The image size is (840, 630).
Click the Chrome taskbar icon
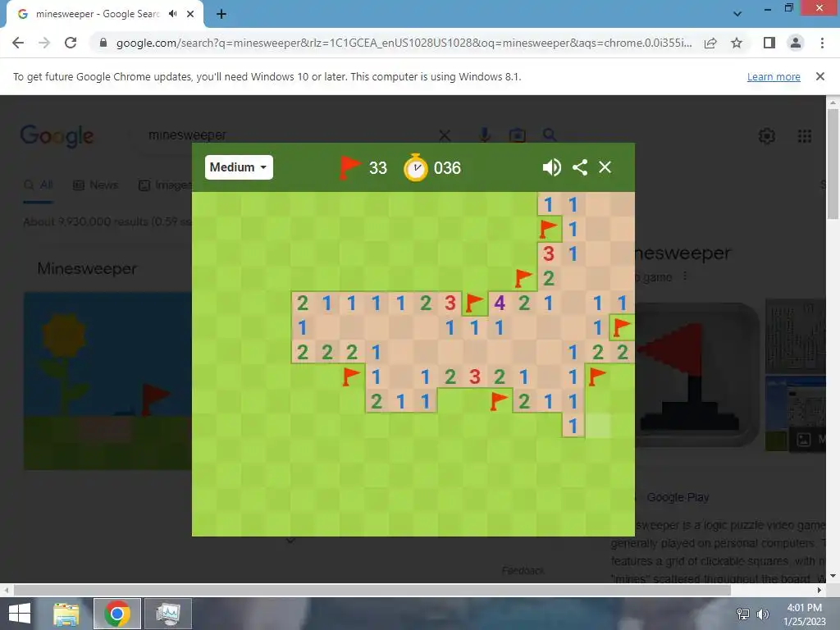click(x=117, y=614)
